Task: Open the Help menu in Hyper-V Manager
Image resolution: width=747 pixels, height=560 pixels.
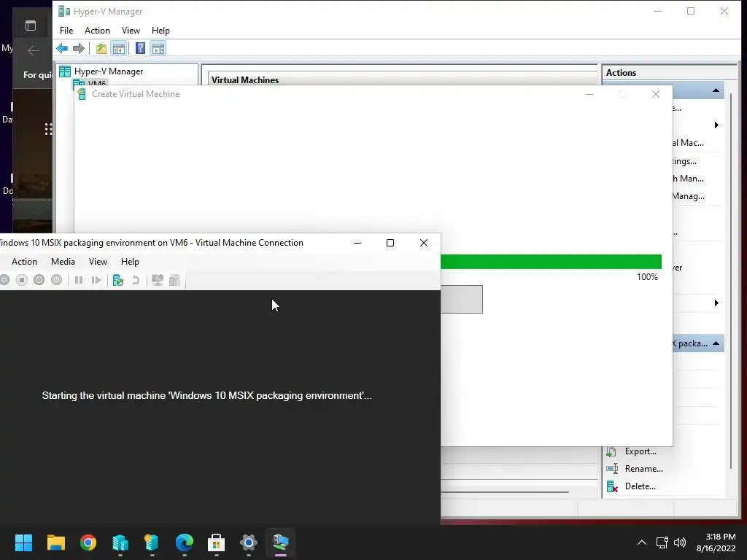Action: [x=160, y=31]
